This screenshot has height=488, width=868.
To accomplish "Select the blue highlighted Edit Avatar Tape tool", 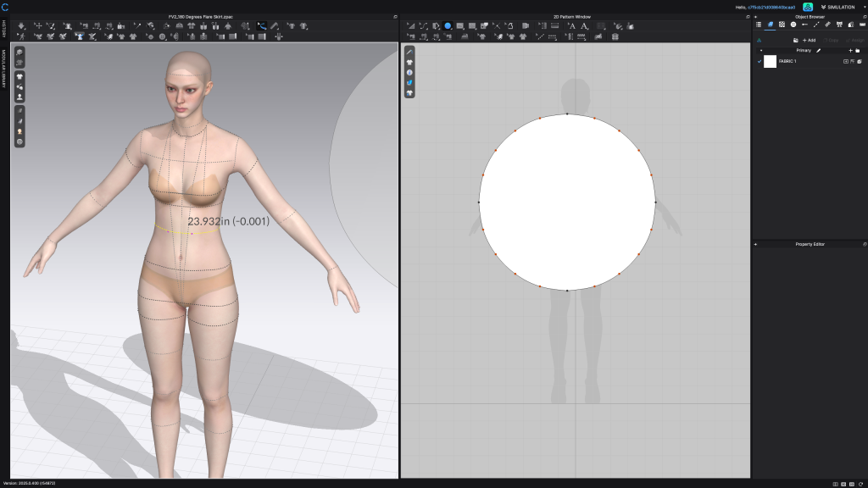I will click(x=261, y=26).
